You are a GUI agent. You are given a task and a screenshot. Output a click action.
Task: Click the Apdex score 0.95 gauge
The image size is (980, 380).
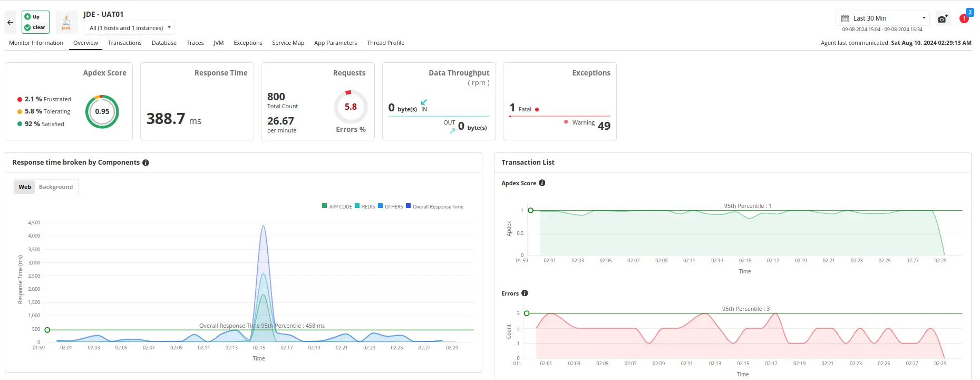pyautogui.click(x=102, y=111)
